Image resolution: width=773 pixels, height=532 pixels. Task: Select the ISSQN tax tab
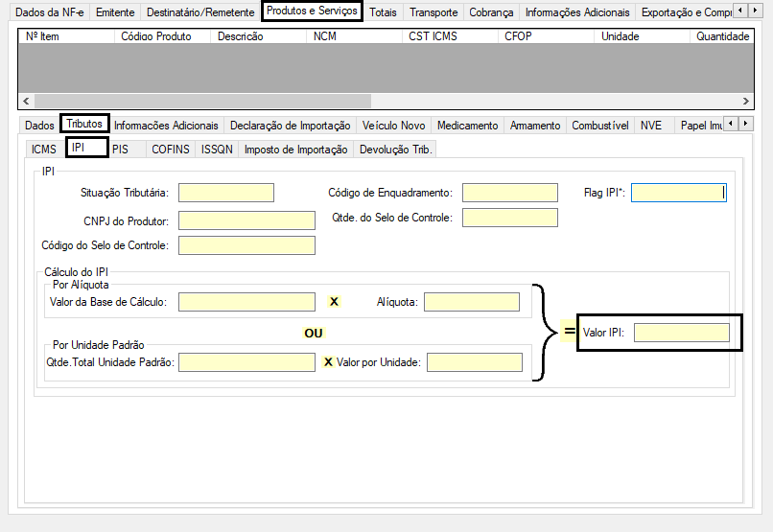coord(217,150)
